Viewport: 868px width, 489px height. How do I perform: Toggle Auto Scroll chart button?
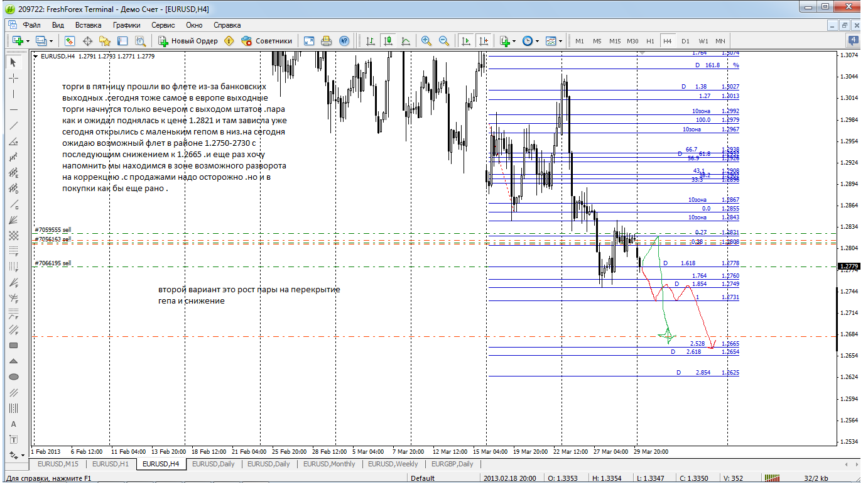point(465,41)
